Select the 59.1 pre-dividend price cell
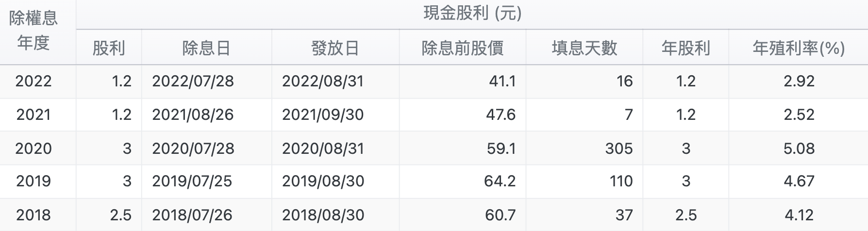Image resolution: width=868 pixels, height=231 pixels. tap(501, 148)
